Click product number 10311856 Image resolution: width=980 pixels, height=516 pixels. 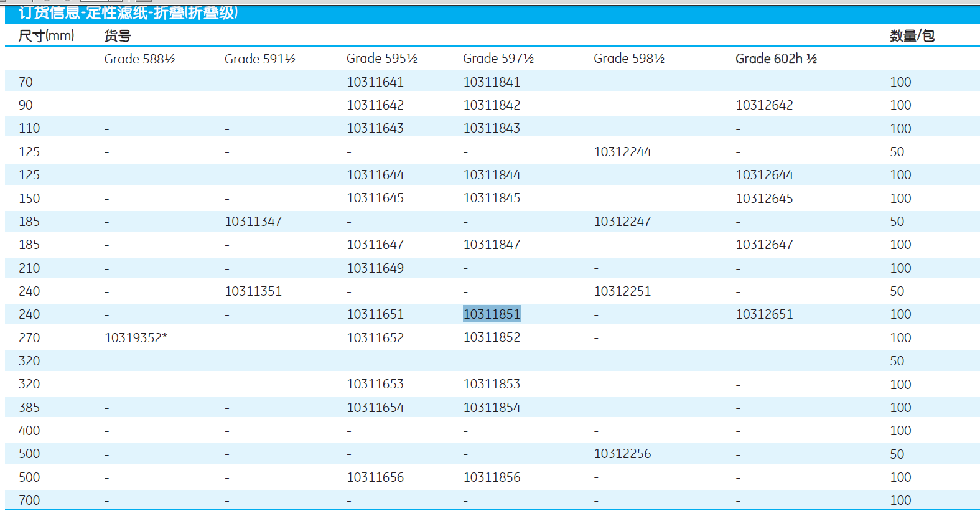492,477
